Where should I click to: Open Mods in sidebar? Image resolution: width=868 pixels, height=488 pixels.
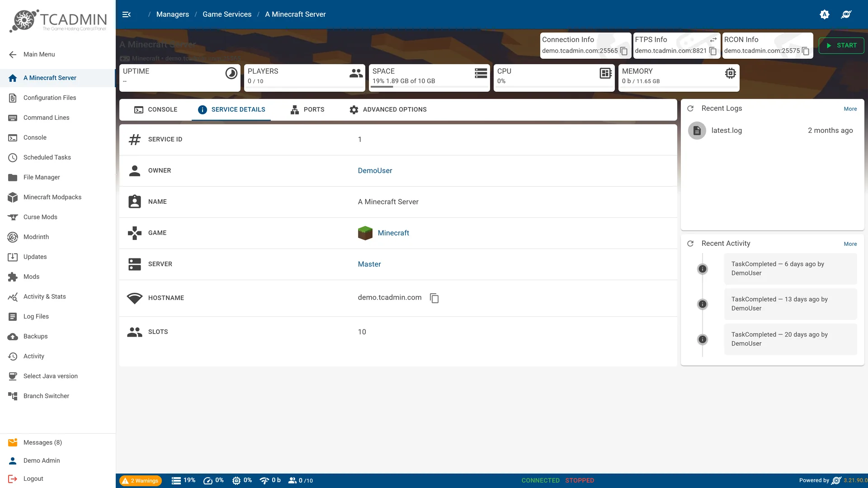(58, 277)
